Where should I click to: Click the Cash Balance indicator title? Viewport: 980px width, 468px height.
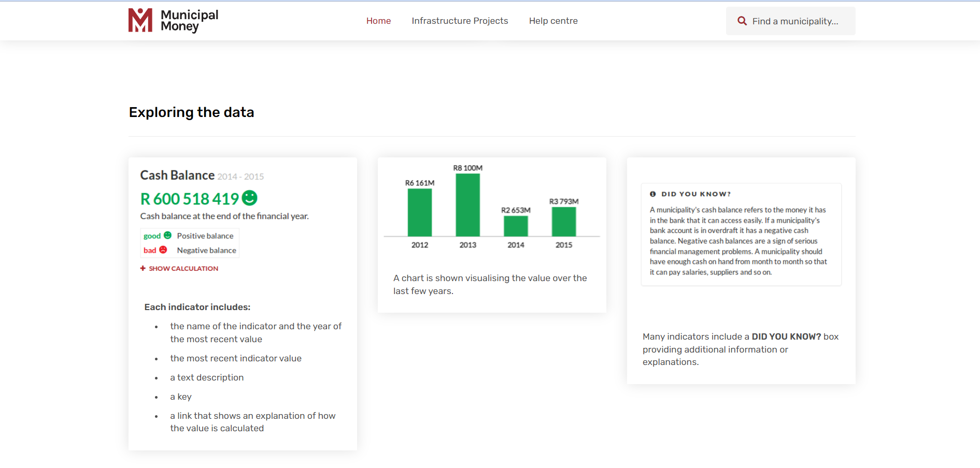click(177, 175)
